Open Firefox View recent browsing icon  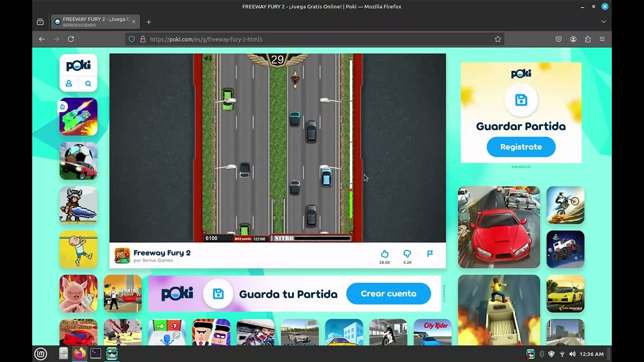click(x=40, y=22)
